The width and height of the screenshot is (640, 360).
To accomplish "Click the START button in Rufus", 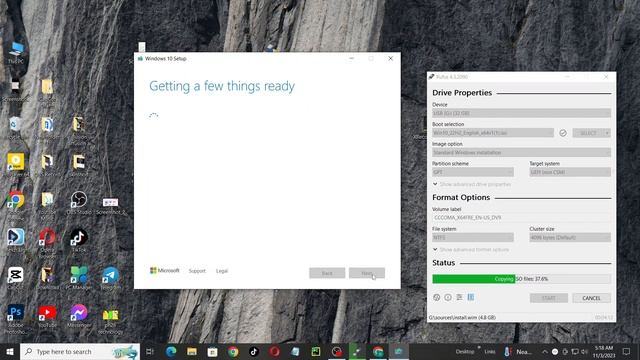I will pos(549,298).
